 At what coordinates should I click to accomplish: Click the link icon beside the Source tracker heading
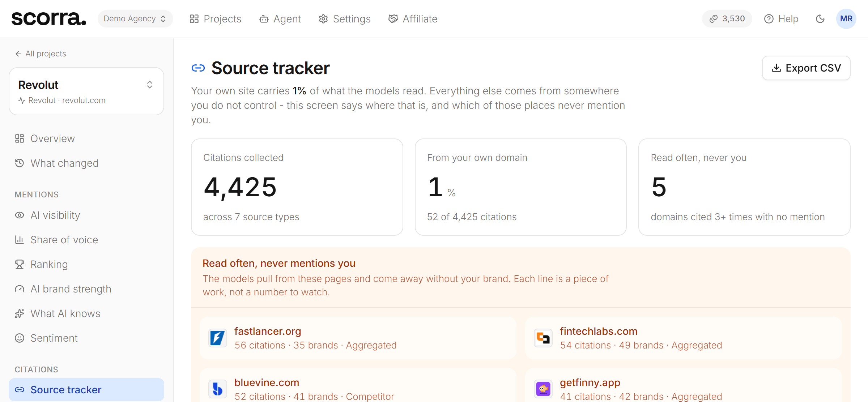coord(198,68)
